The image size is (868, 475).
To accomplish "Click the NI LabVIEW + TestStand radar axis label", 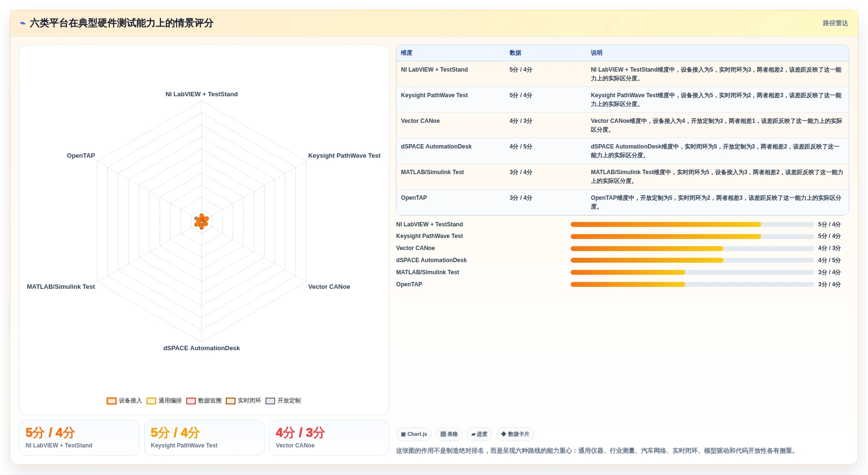I will pyautogui.click(x=202, y=94).
